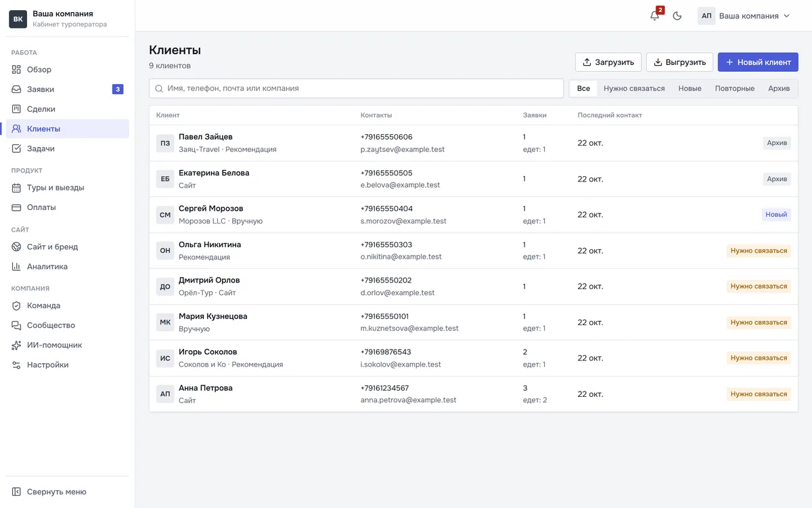Image resolution: width=812 pixels, height=508 pixels.
Task: Click the АП avatar in top bar
Action: point(706,16)
